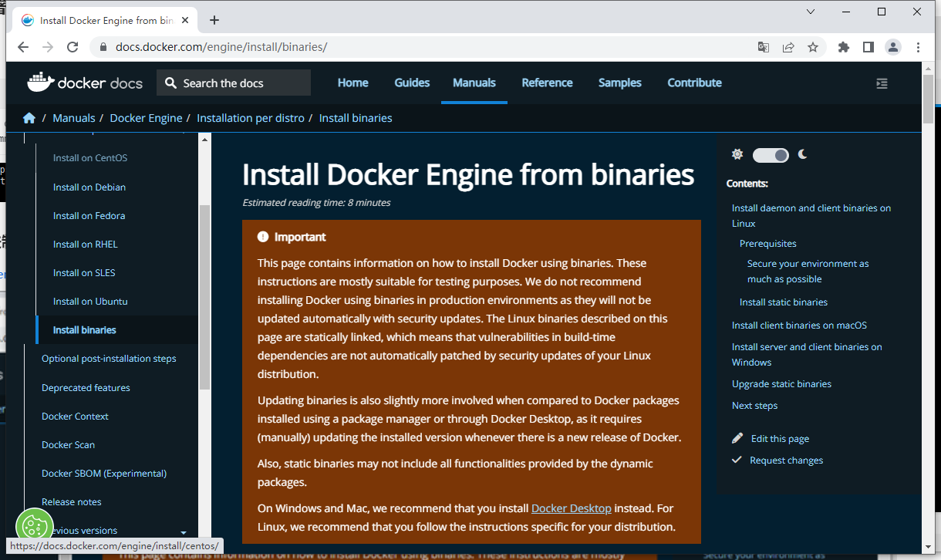Open the translate page icon in the address bar
The height and width of the screenshot is (560, 941).
point(764,47)
